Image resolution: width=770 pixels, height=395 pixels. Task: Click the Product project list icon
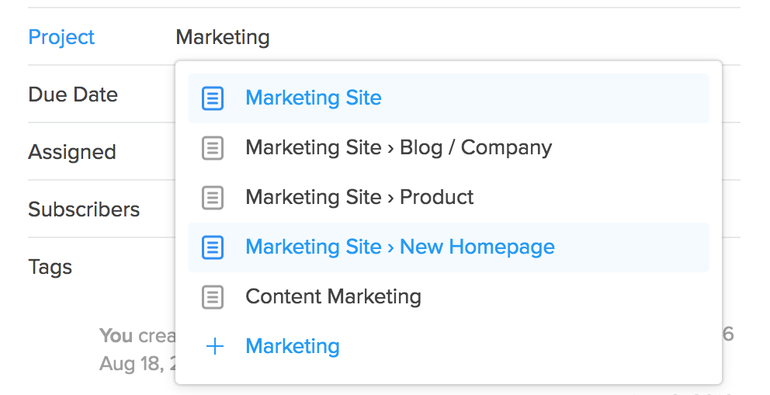pyautogui.click(x=213, y=198)
